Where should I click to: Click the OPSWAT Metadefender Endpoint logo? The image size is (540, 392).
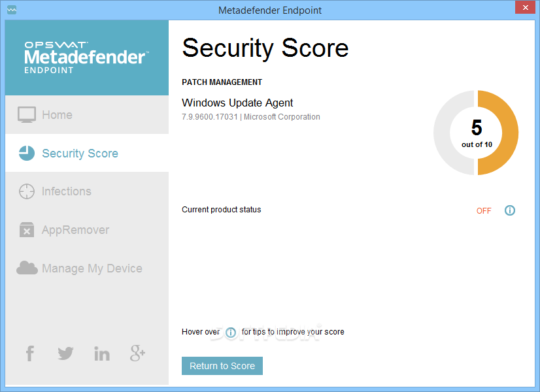[x=86, y=57]
